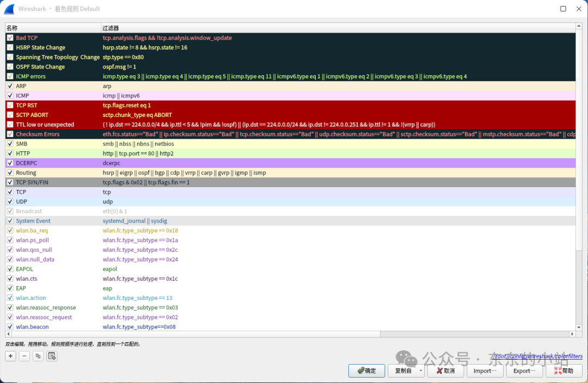Toggle the HTTP rule checkbox
Image resolution: width=588 pixels, height=383 pixels.
pyautogui.click(x=10, y=153)
